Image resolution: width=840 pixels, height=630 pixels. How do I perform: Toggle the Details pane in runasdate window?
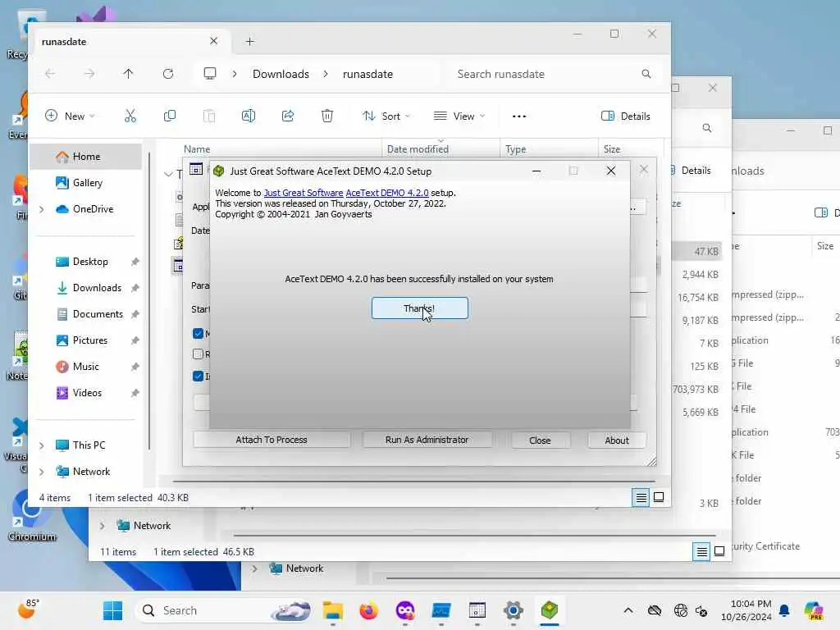point(626,116)
